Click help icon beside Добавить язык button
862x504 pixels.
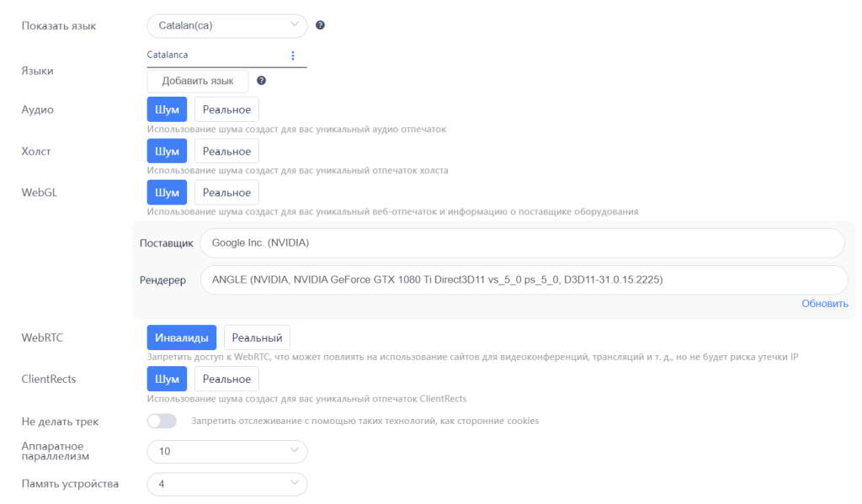click(x=262, y=81)
